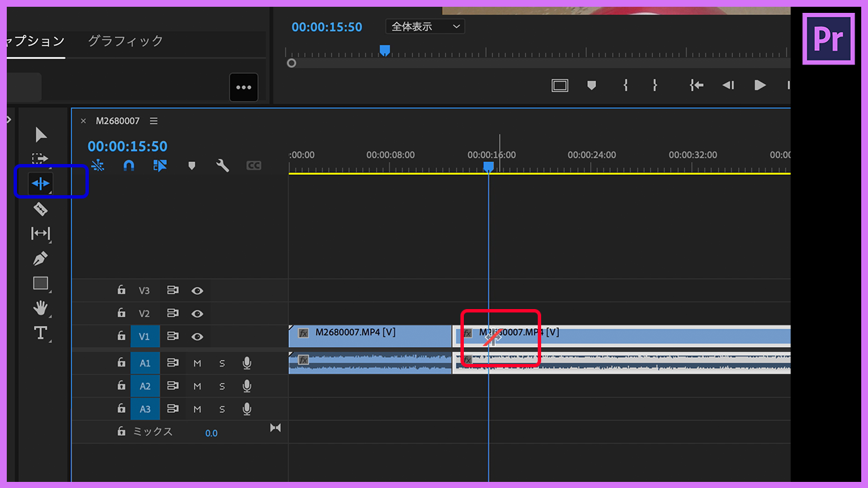The image size is (868, 488).
Task: Step back one frame
Action: tap(728, 85)
